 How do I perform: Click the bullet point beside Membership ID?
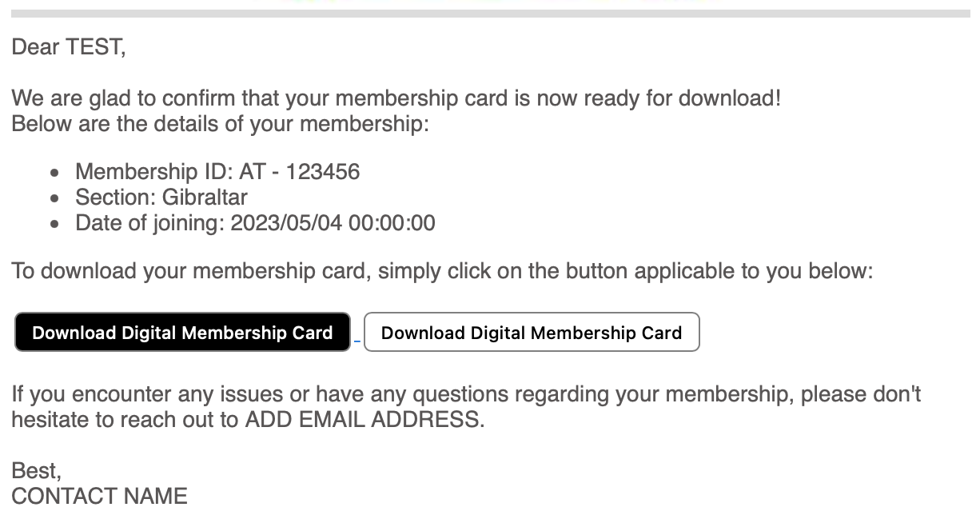coord(54,173)
